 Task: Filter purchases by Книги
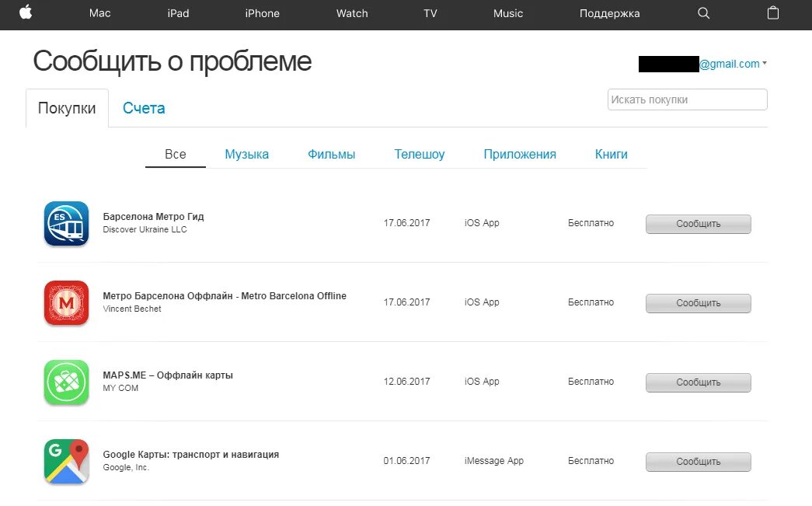click(611, 155)
